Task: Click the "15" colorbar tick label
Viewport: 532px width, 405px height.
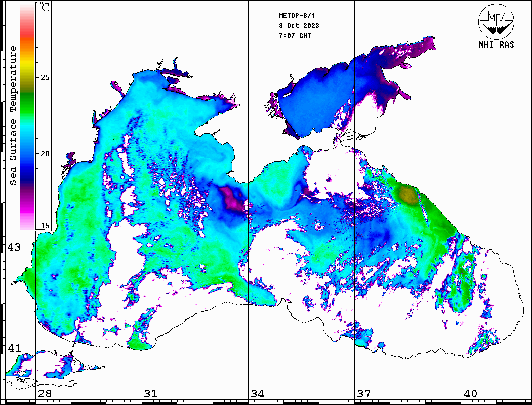Action: 45,226
